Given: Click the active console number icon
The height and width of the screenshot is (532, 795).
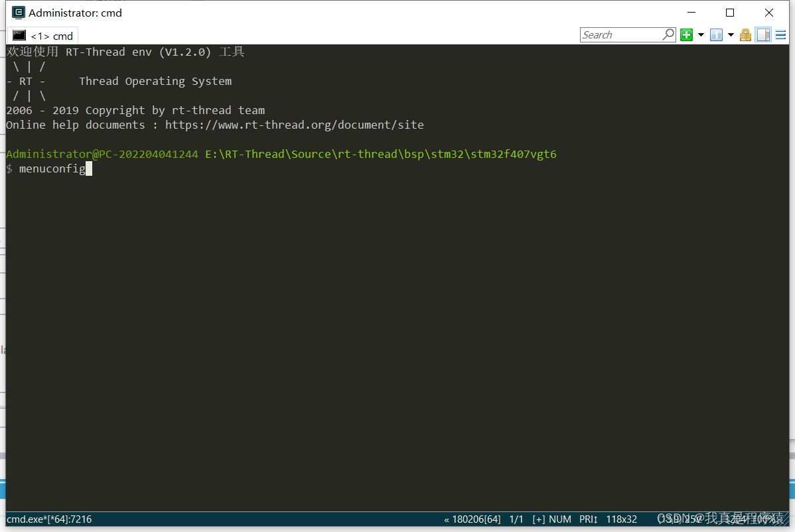Looking at the screenshot, I should tap(716, 35).
